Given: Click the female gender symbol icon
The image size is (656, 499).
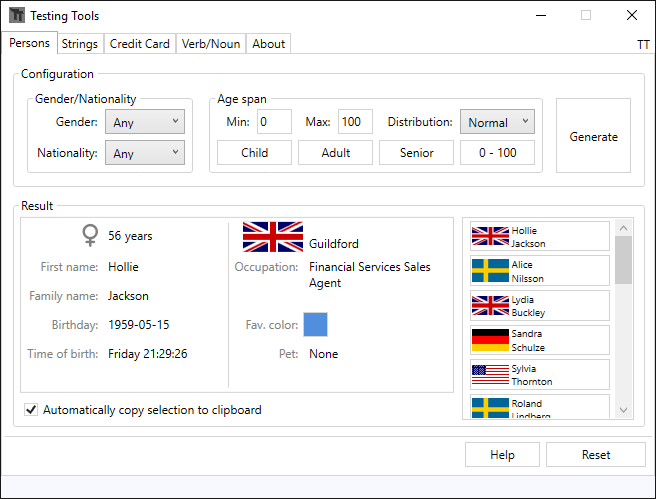Looking at the screenshot, I should point(90,235).
